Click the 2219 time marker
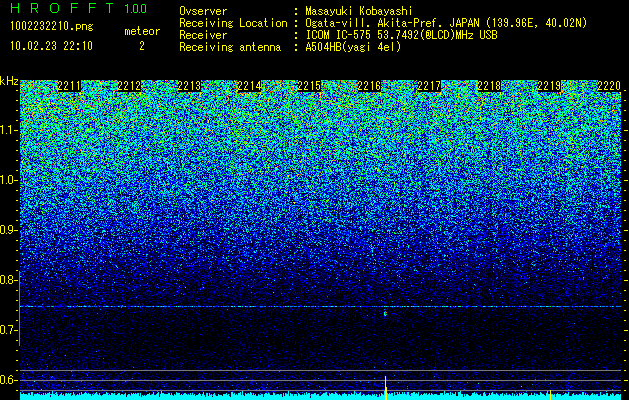The image size is (629, 400). [549, 86]
